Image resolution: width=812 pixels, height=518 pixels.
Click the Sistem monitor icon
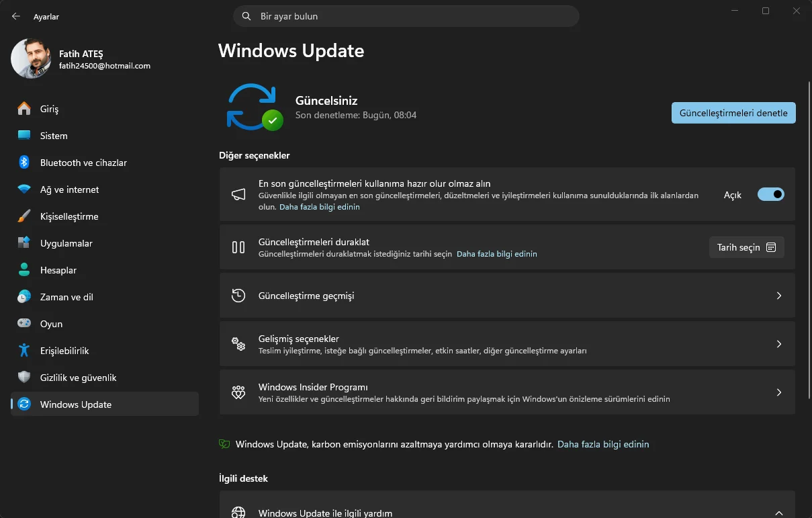click(x=24, y=136)
